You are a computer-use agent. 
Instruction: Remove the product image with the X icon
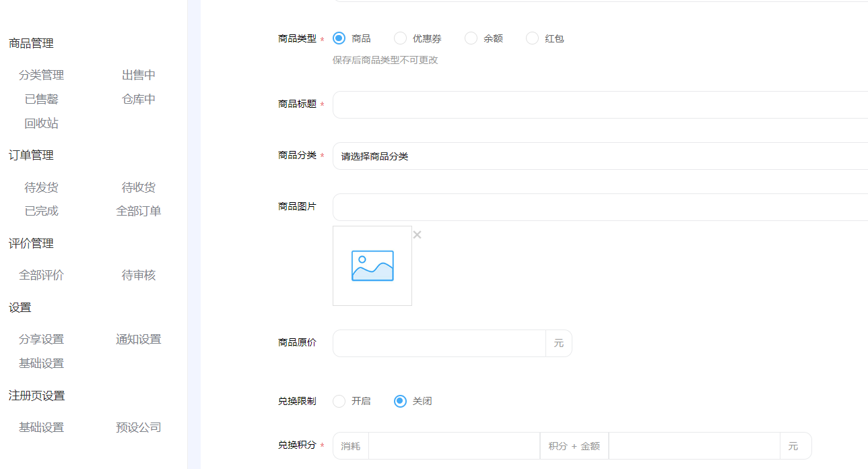pos(417,234)
